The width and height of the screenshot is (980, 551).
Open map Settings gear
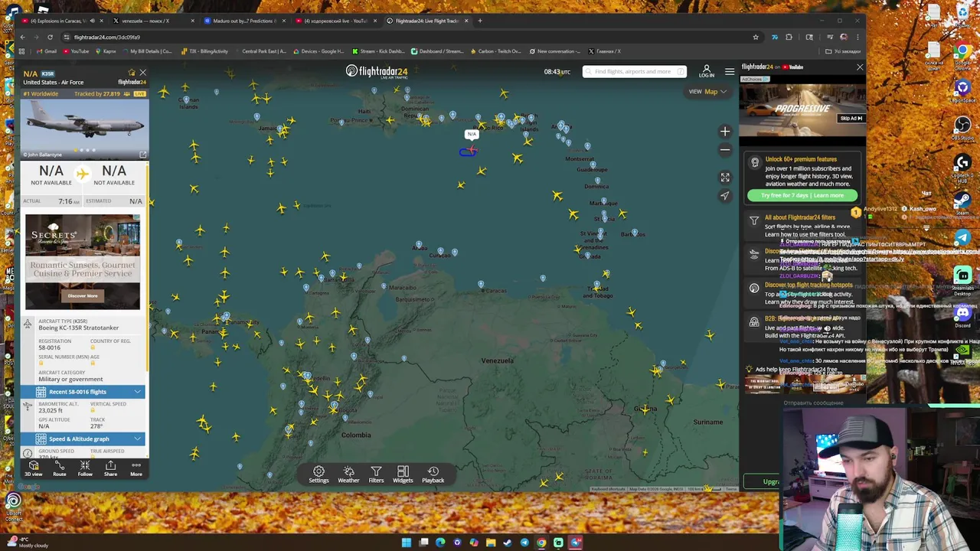coord(318,474)
